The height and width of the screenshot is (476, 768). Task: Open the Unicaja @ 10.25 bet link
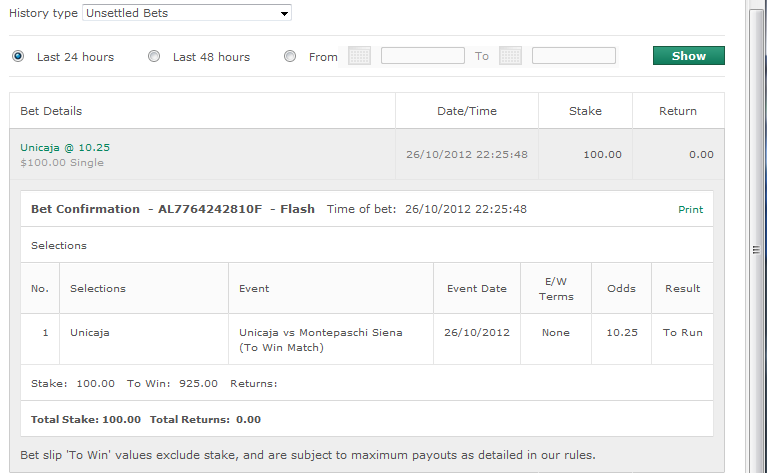click(65, 147)
